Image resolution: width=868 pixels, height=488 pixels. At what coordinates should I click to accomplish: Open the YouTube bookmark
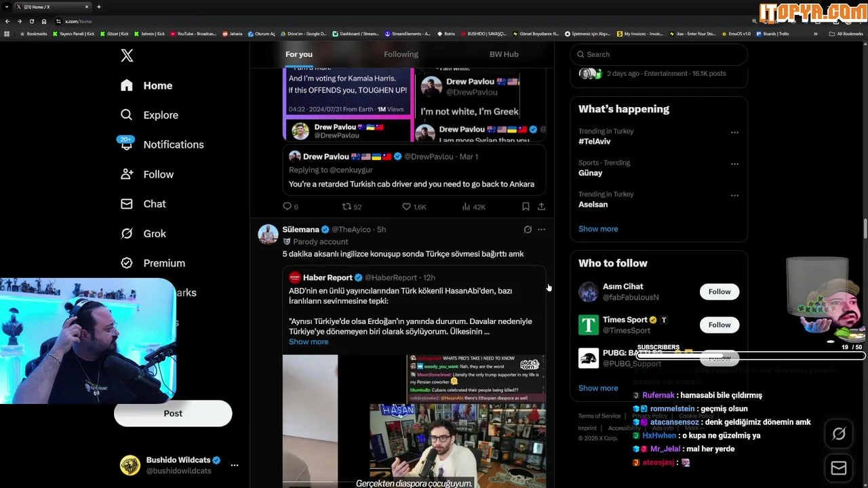point(193,34)
